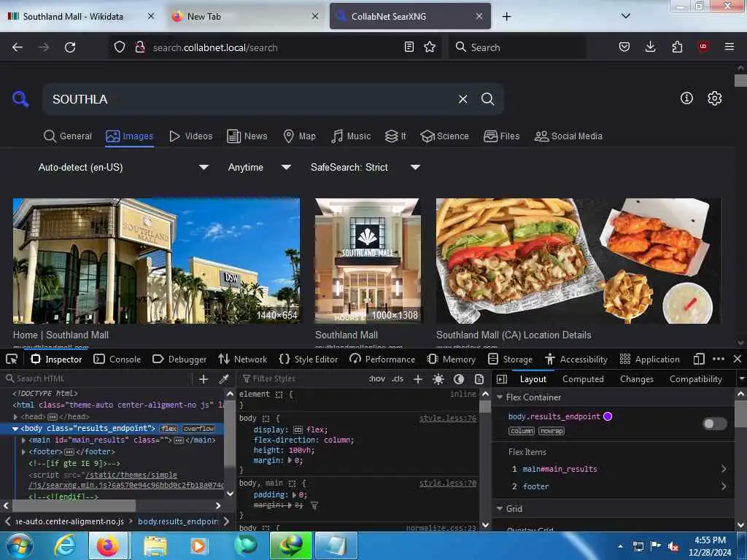Launch Internet Explorer from the taskbar
The image size is (747, 560).
[x=65, y=545]
